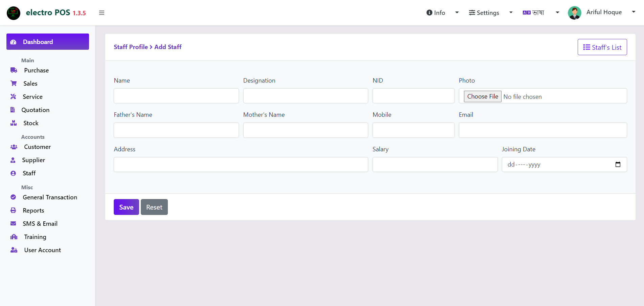Go to Dashboard menu item
This screenshot has height=306, width=644.
point(48,42)
